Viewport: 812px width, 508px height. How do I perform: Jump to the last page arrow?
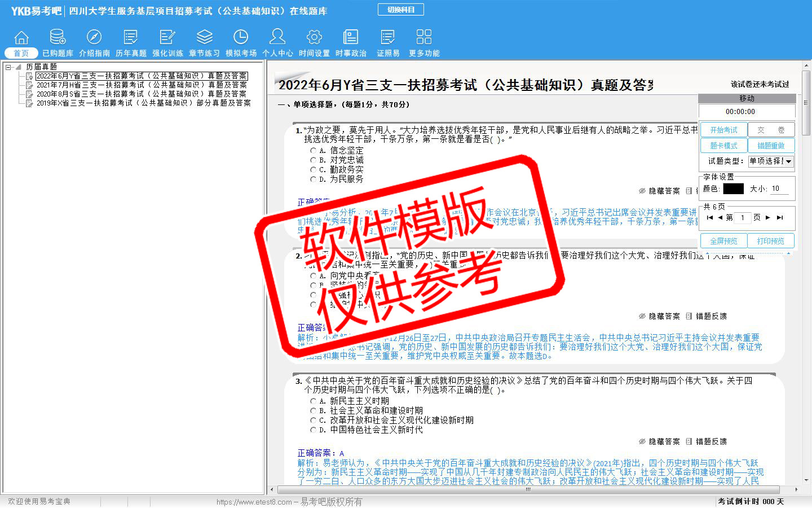780,217
